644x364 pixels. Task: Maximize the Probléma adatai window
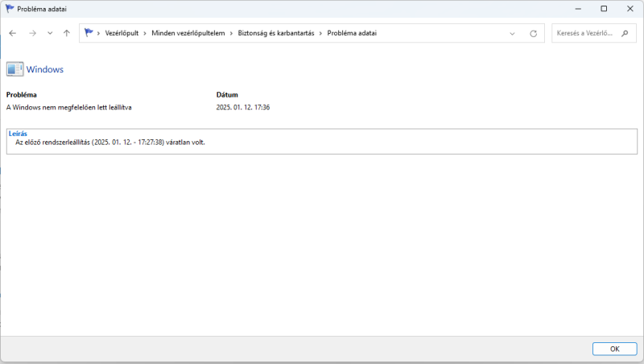tap(604, 9)
